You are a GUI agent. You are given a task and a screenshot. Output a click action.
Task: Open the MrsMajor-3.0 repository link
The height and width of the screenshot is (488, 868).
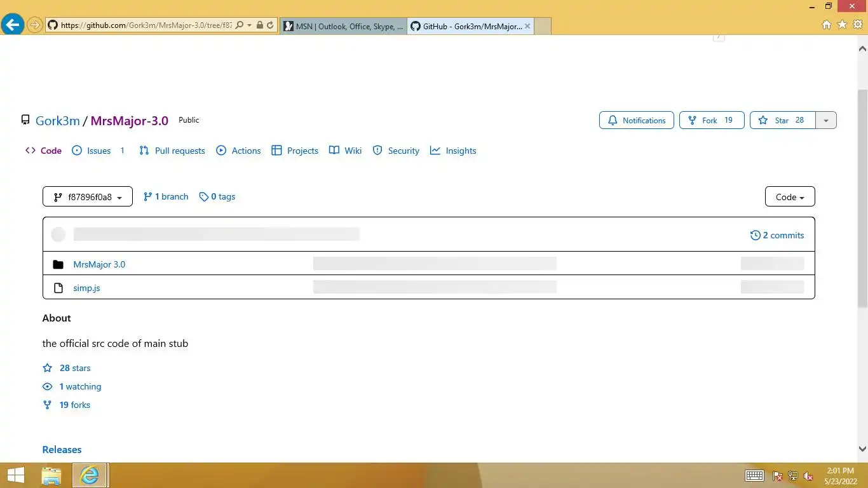[x=130, y=121]
